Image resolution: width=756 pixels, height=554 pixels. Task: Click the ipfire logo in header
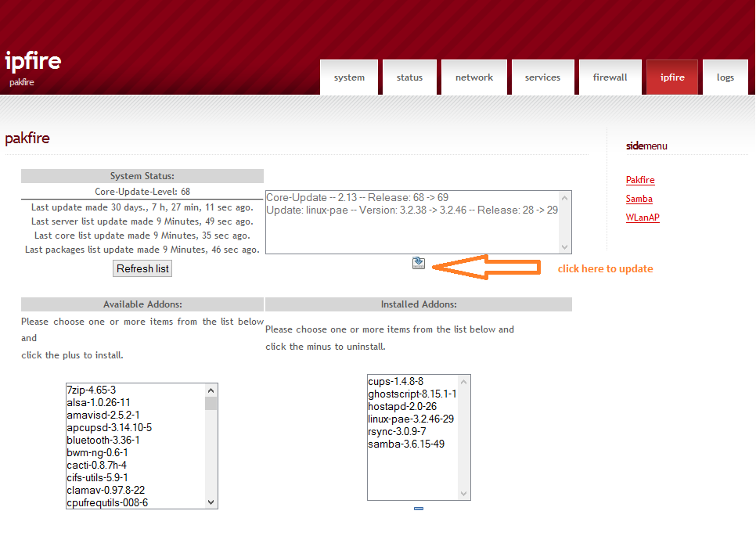pyautogui.click(x=33, y=61)
